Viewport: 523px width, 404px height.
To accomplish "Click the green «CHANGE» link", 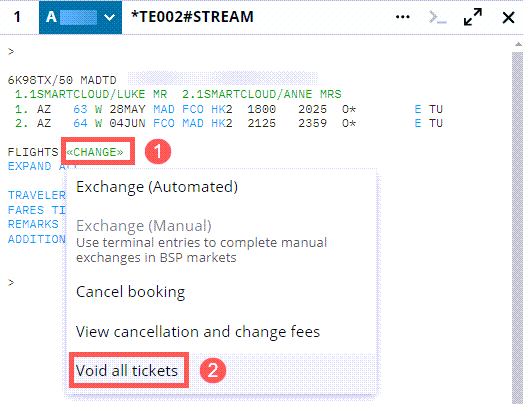I will pos(95,152).
